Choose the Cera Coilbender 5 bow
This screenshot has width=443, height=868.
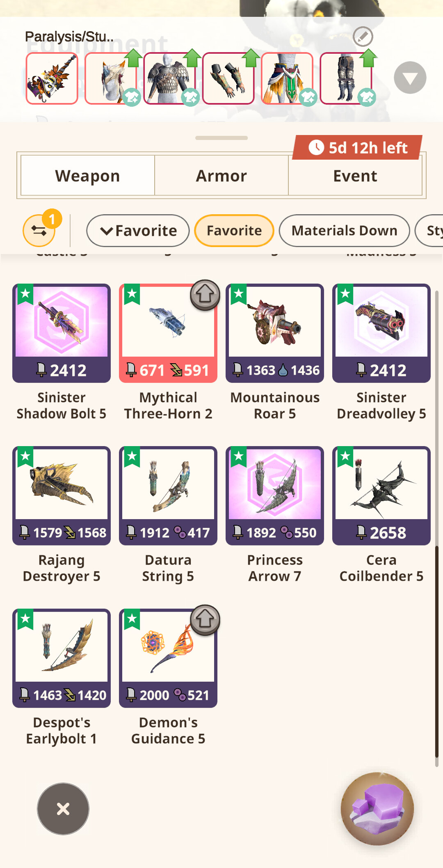[x=381, y=515]
